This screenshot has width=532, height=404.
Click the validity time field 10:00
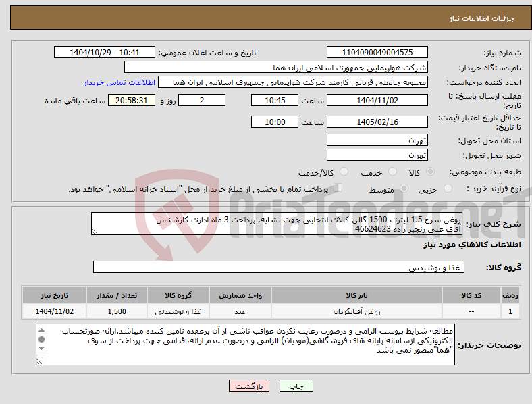(275, 122)
